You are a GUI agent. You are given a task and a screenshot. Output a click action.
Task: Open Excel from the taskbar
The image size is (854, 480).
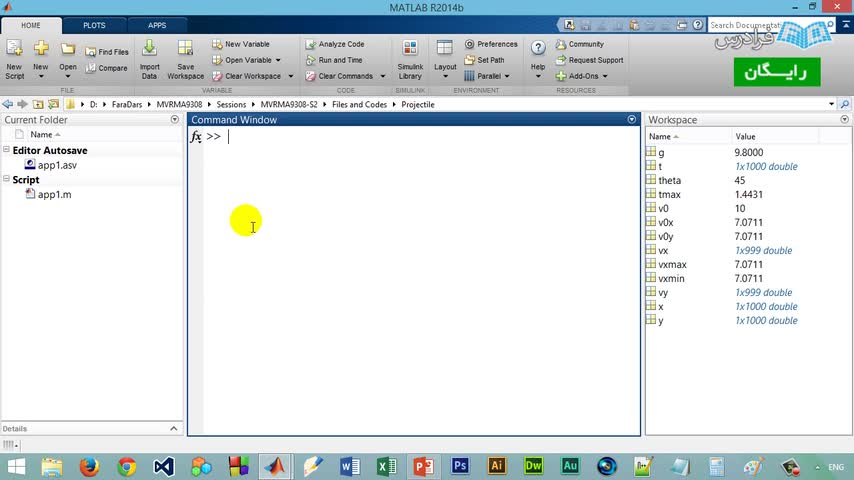(387, 467)
